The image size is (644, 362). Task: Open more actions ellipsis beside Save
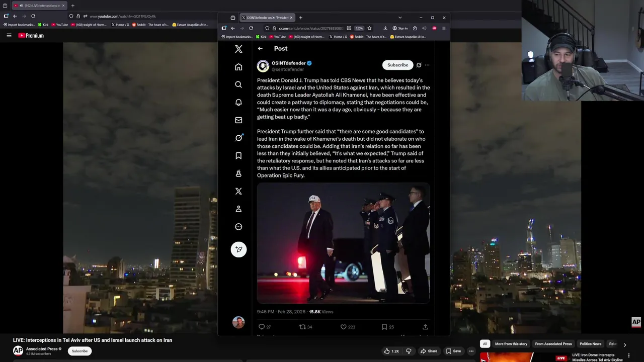471,351
